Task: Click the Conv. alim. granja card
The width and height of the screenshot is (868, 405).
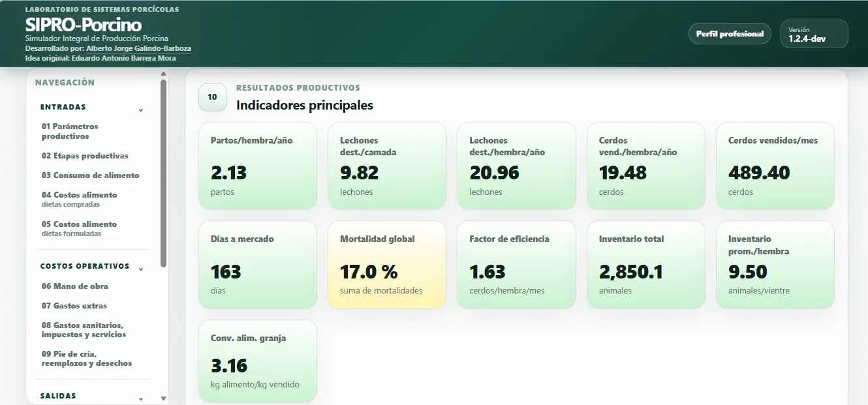Action: (x=258, y=361)
